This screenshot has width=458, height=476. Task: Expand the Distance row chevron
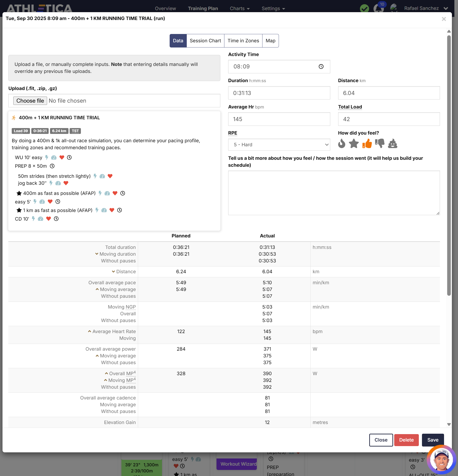tap(113, 271)
